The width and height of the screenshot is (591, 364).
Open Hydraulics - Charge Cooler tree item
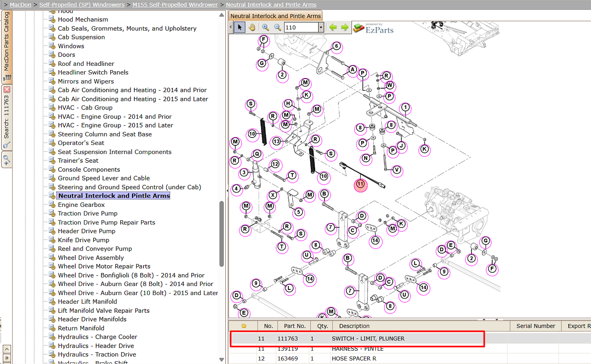[x=98, y=337]
